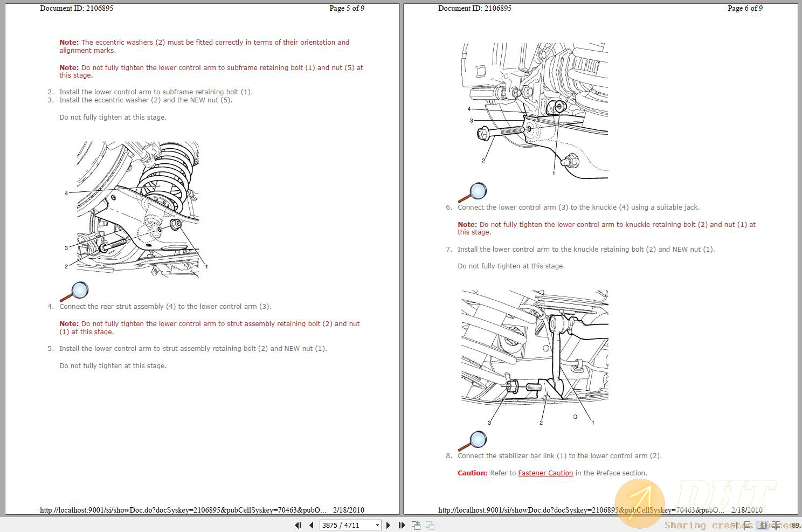Viewport: 802px width, 532px height.
Task: Select the continuous facing layout icon
Action: (776, 526)
